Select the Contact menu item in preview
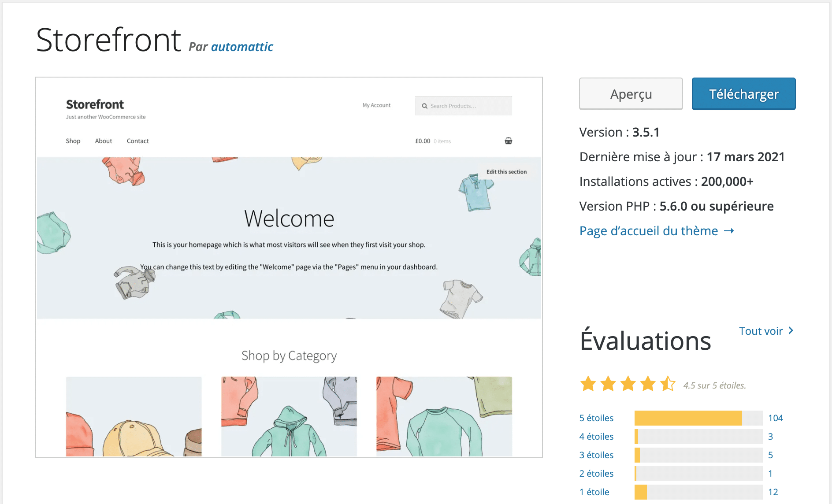The height and width of the screenshot is (504, 832). (137, 141)
